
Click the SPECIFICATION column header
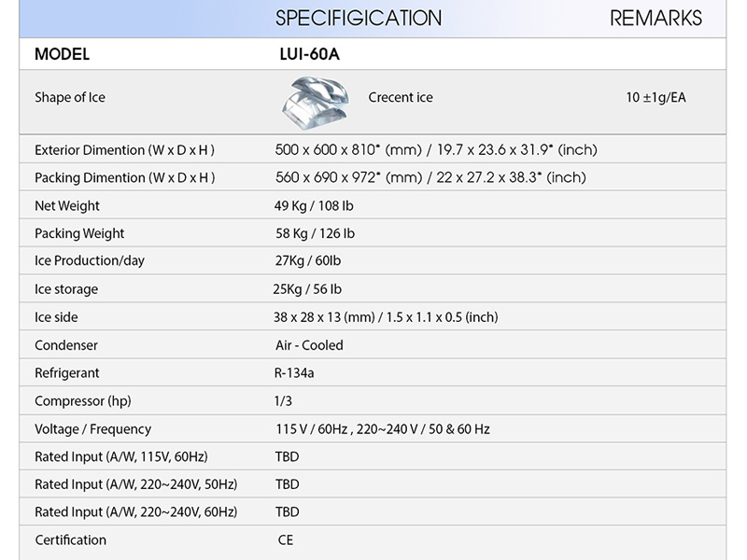[x=359, y=19]
